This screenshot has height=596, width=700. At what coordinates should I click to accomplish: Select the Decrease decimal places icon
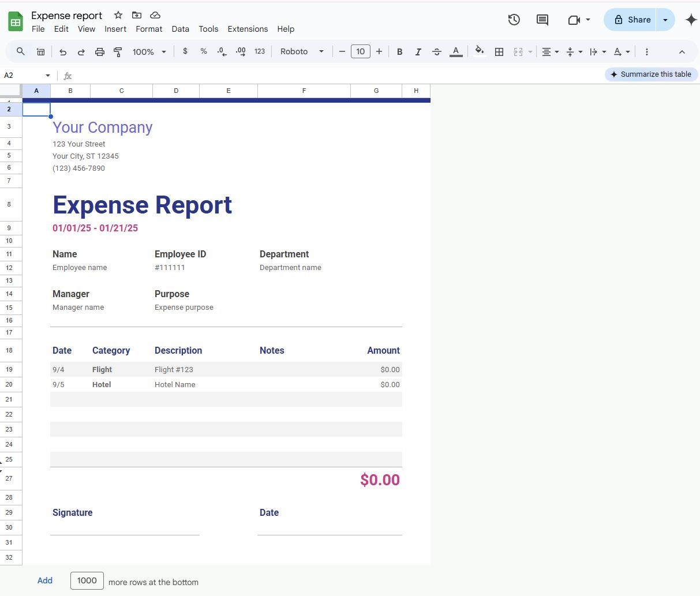(222, 51)
